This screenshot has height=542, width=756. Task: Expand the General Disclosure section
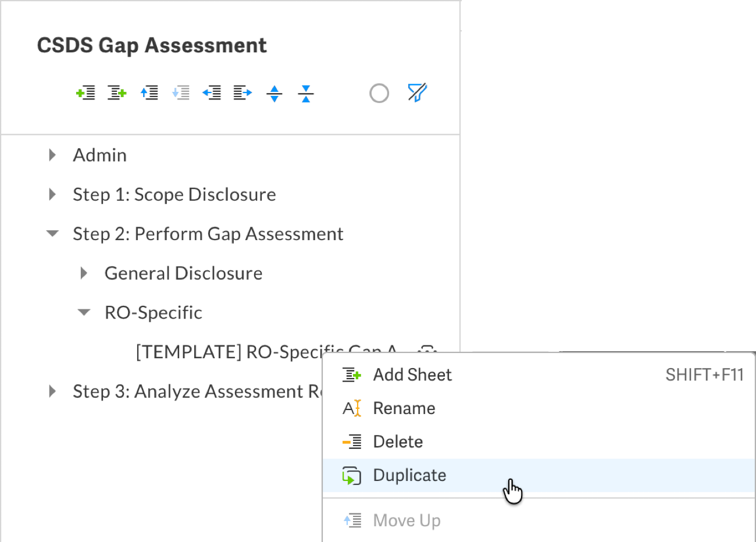(x=84, y=273)
